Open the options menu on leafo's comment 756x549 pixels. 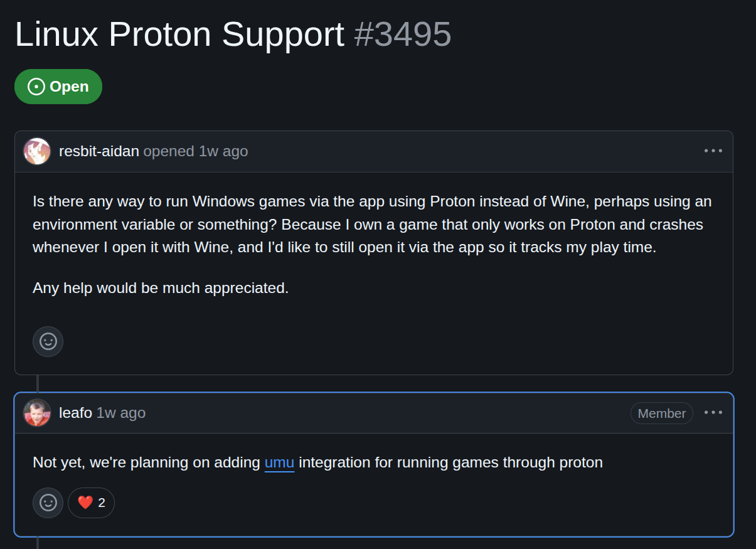713,412
